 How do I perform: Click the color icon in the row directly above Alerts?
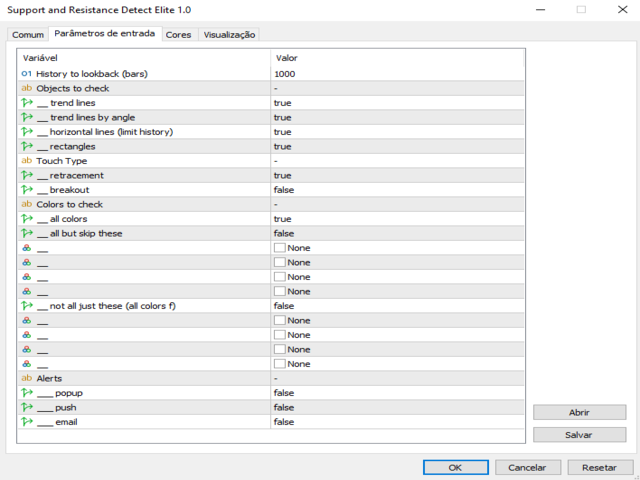(27, 364)
